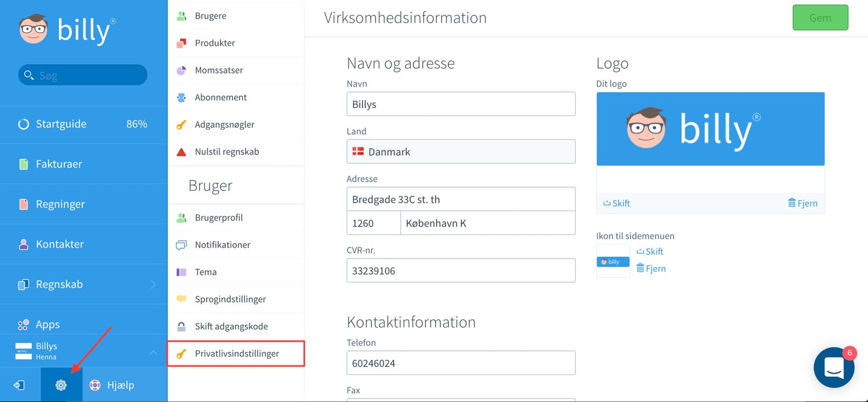Viewport: 868px width, 402px height.
Task: Focus the Søg search field
Action: coord(83,75)
